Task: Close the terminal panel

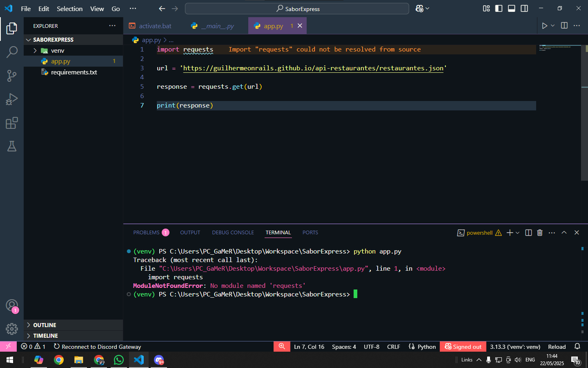Action: (x=577, y=233)
